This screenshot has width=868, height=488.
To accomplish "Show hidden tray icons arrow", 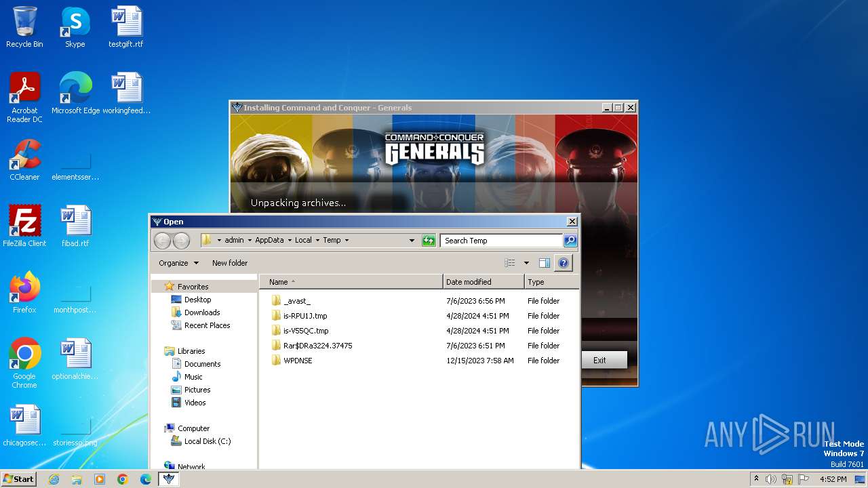I will pos(756,479).
